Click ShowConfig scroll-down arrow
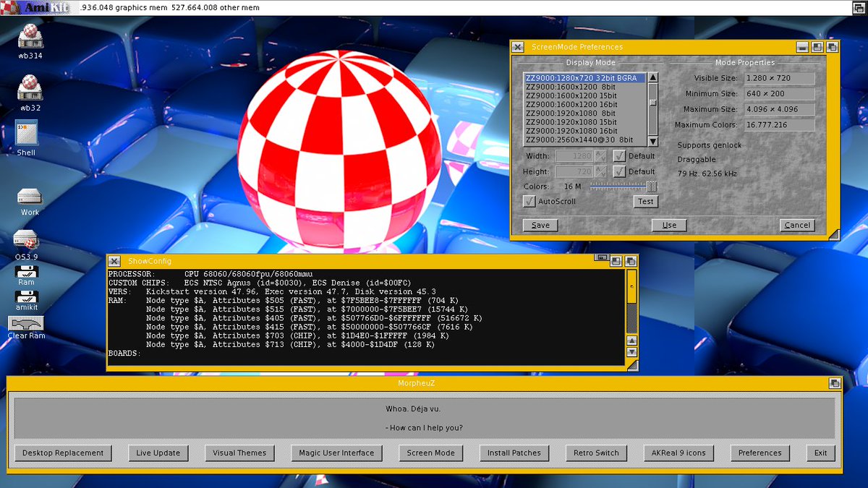 (631, 352)
